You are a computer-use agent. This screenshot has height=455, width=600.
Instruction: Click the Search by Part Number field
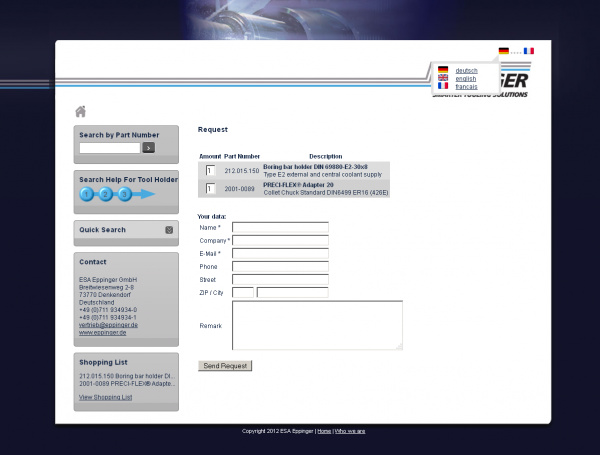click(110, 148)
